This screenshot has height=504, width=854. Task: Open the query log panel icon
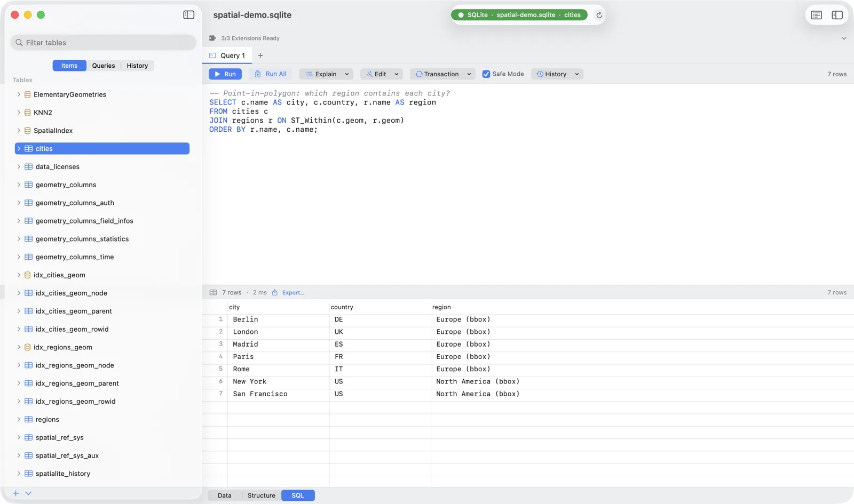(x=816, y=15)
